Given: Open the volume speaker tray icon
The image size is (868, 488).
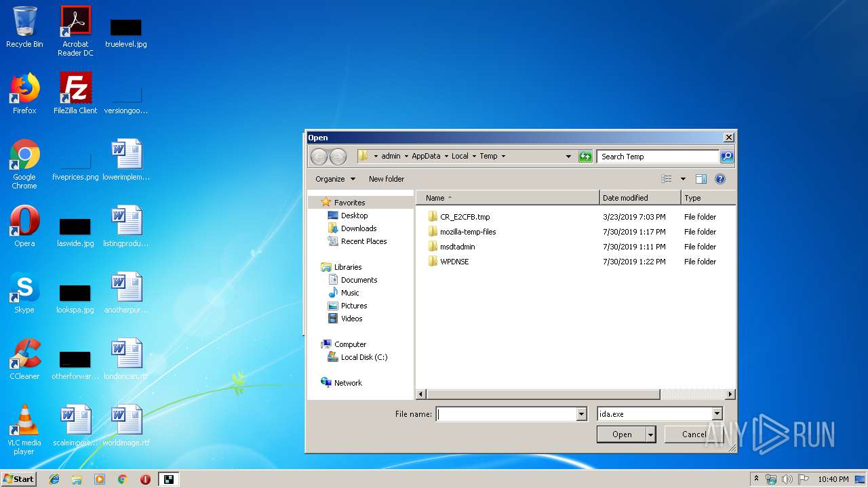Looking at the screenshot, I should [x=787, y=479].
